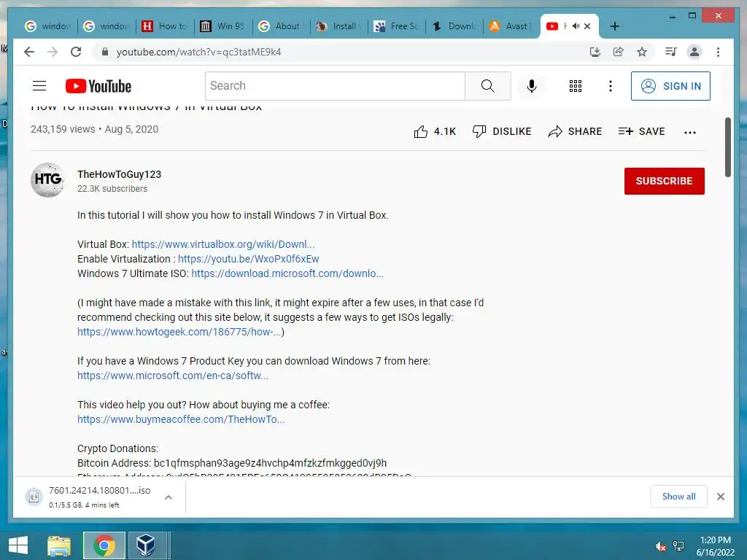Click the page vertical scrollbar thumb
Viewport: 747px width, 560px height.
pyautogui.click(x=728, y=147)
